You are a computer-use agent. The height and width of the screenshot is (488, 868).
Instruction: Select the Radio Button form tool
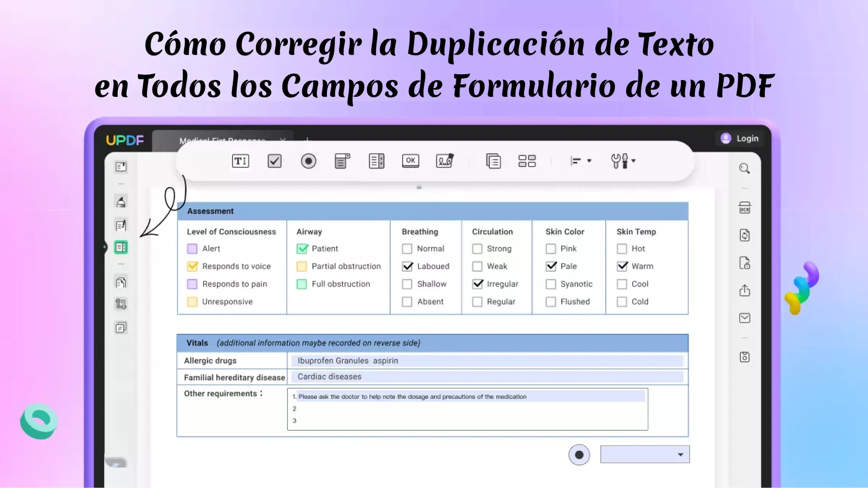point(309,161)
